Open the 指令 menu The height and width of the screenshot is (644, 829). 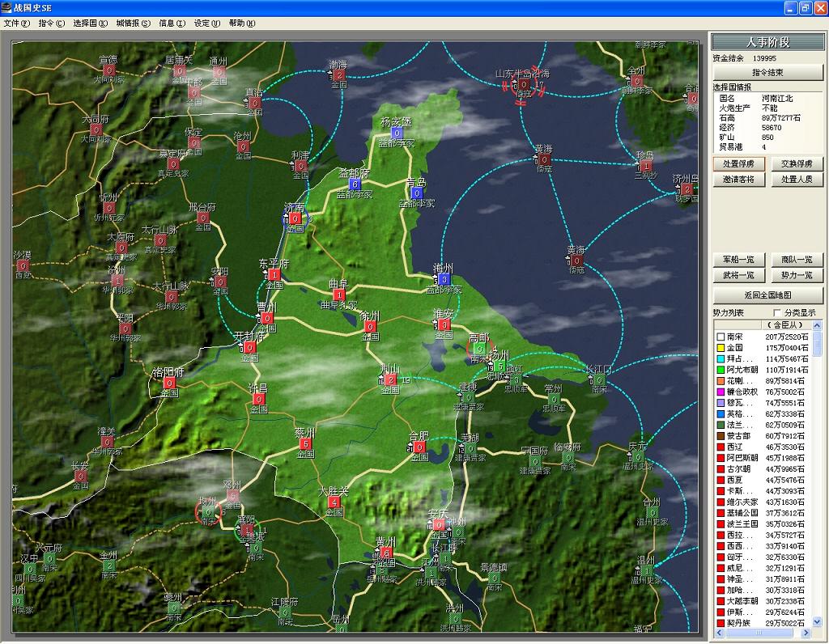[x=51, y=23]
